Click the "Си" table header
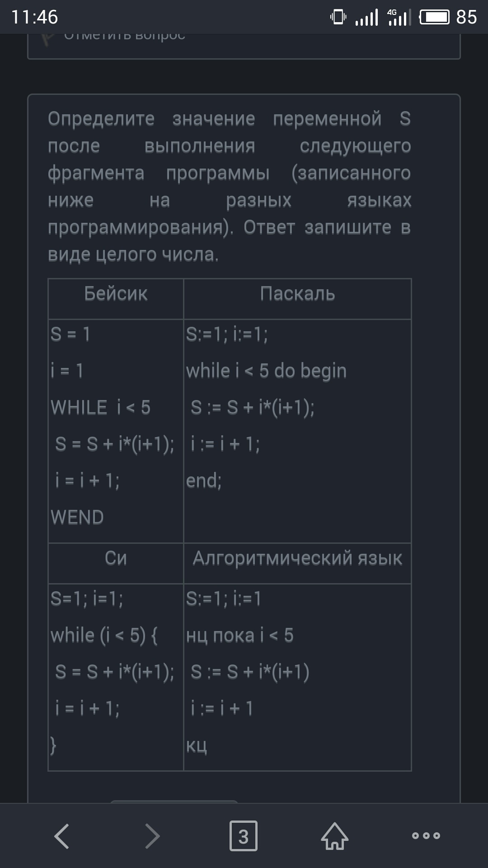Image resolution: width=488 pixels, height=868 pixels. tap(116, 559)
